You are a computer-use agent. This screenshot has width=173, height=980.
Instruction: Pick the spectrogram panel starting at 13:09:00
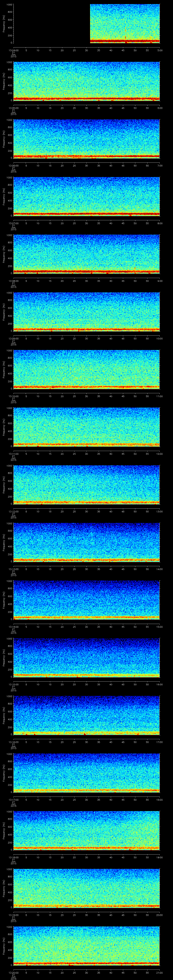point(87,312)
